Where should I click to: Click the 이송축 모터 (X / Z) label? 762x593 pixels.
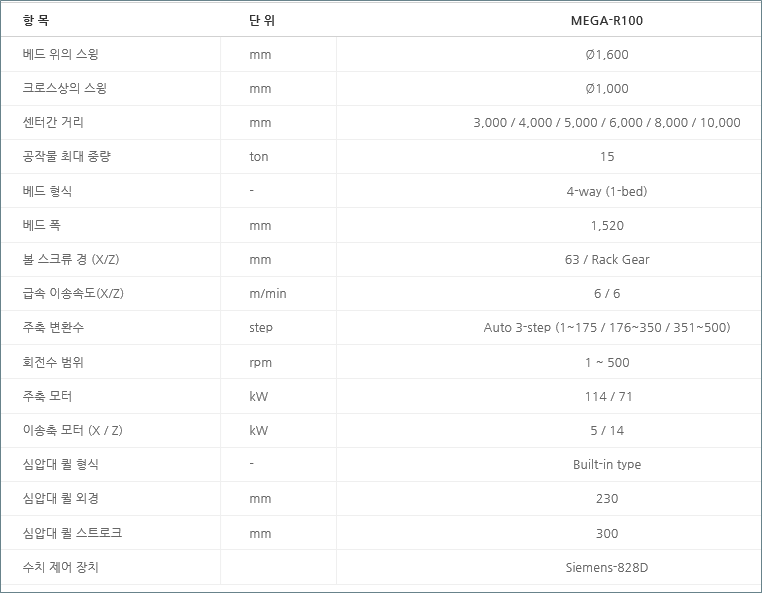[72, 430]
